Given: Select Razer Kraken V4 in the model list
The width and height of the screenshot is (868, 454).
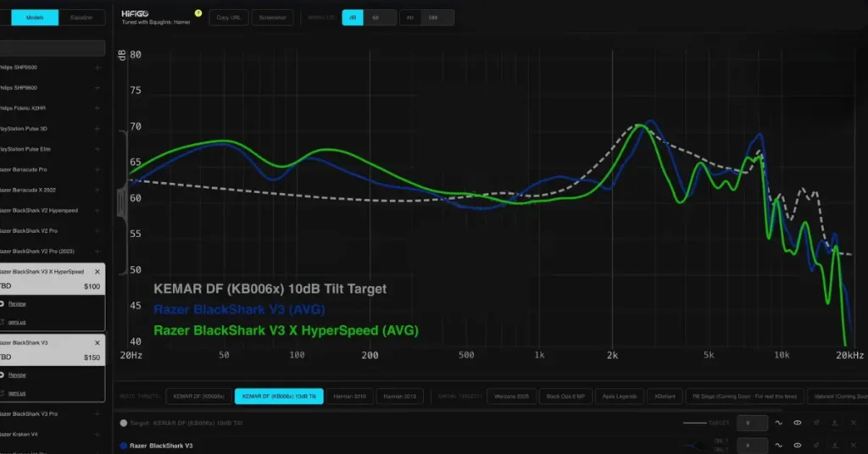Looking at the screenshot, I should click(x=19, y=435).
